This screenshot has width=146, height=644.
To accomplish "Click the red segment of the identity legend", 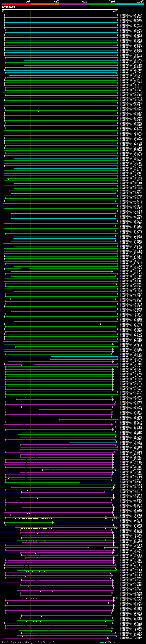I will (x=16, y=4).
